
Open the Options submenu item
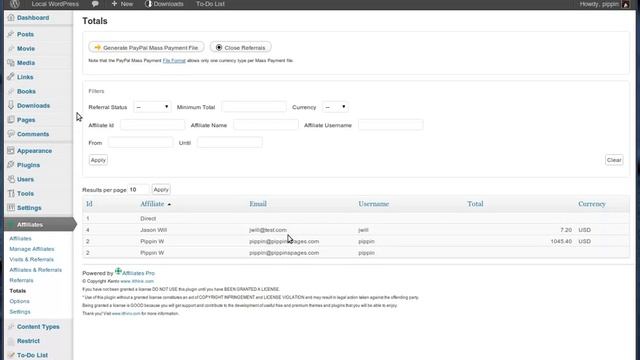[19, 301]
